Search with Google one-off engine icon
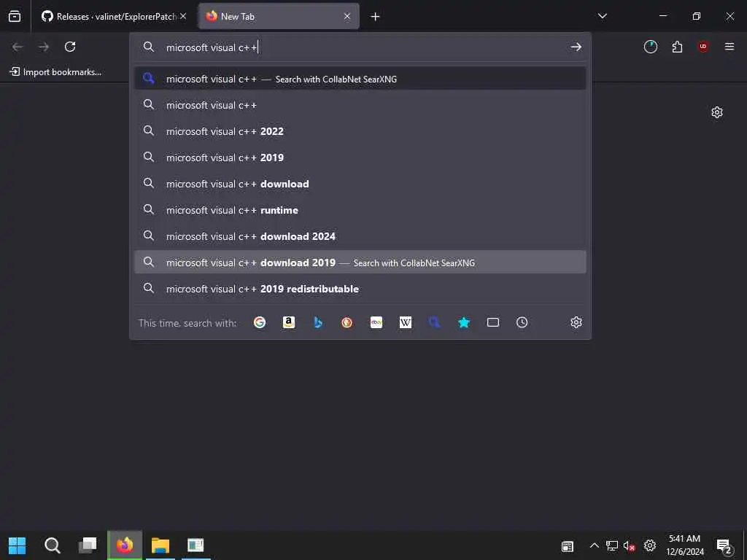Viewport: 747px width, 560px height. 260,322
